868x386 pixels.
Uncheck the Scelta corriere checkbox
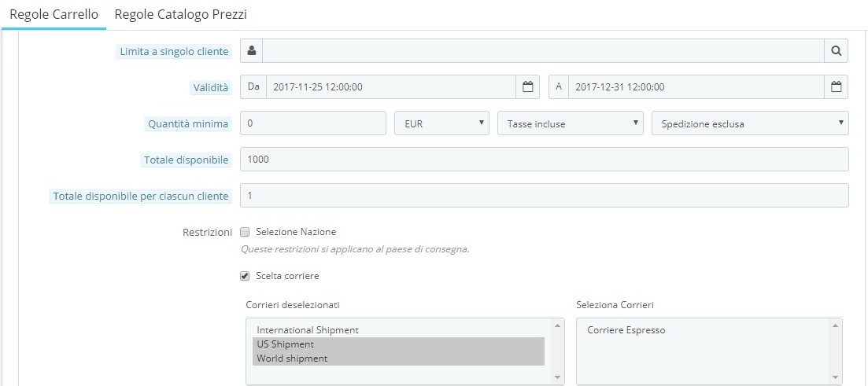pyautogui.click(x=246, y=275)
